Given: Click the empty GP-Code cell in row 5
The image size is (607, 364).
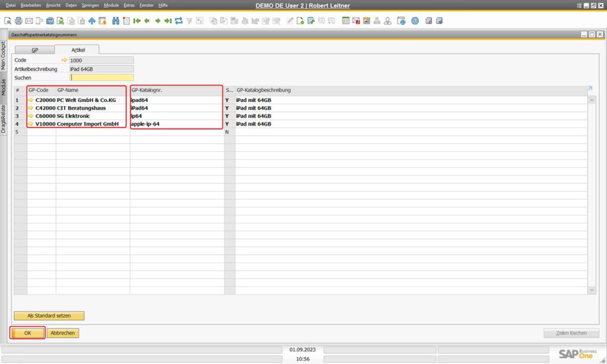Looking at the screenshot, I should click(x=41, y=132).
